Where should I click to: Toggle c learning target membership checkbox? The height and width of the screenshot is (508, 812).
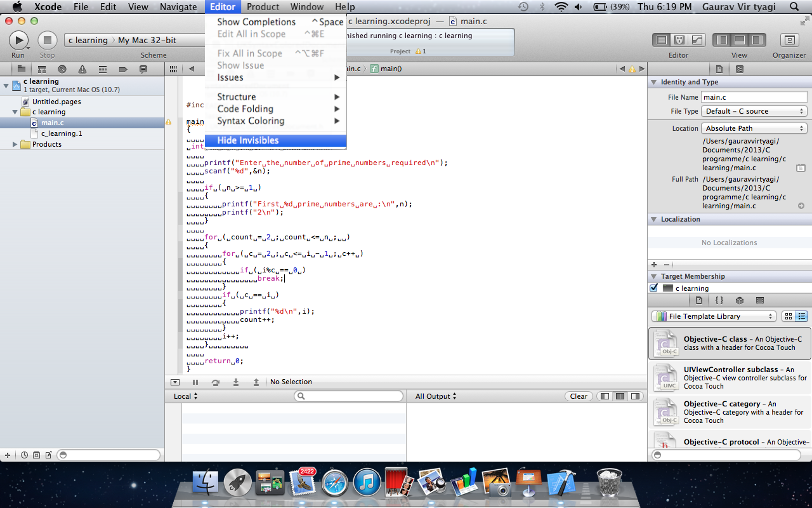point(654,288)
